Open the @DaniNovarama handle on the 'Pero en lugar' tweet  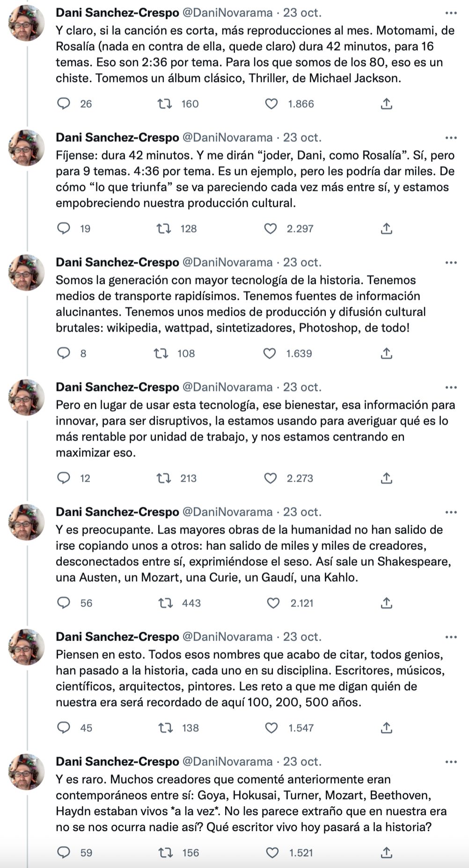pyautogui.click(x=227, y=387)
